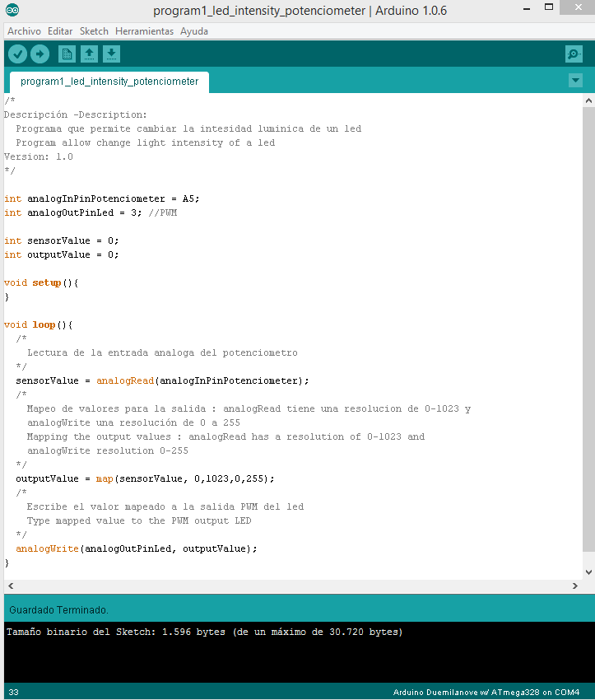This screenshot has height=700, width=595.
Task: Click 'Type mapped value to the PWM output LED'
Action: [139, 521]
